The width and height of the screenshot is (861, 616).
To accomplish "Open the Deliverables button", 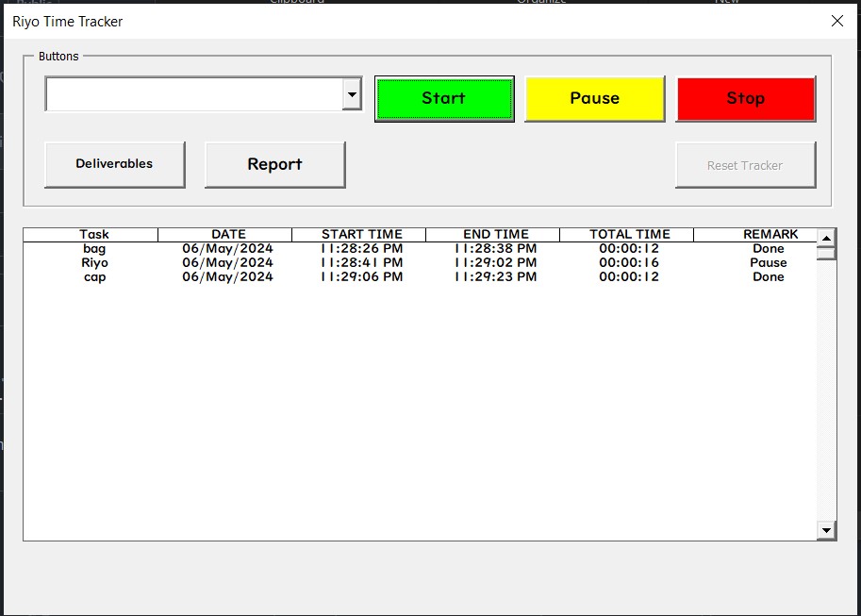I will (115, 164).
